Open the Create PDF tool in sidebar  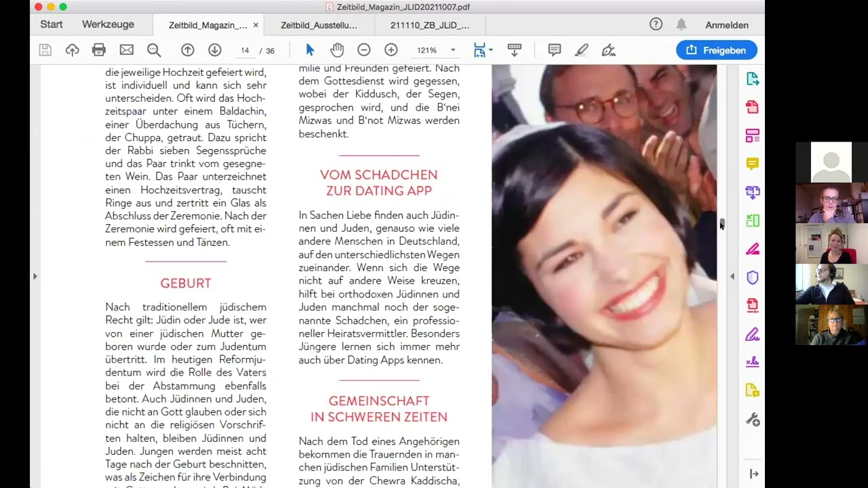coord(753,107)
